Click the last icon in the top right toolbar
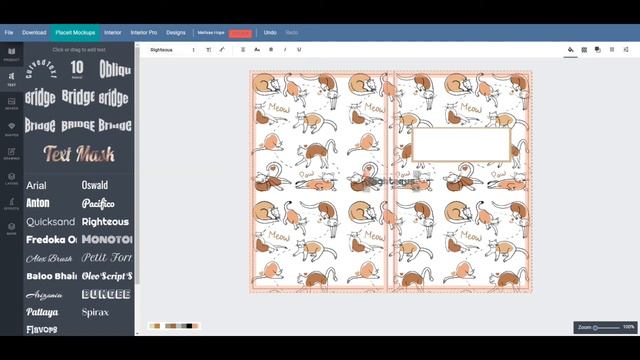 pos(626,50)
